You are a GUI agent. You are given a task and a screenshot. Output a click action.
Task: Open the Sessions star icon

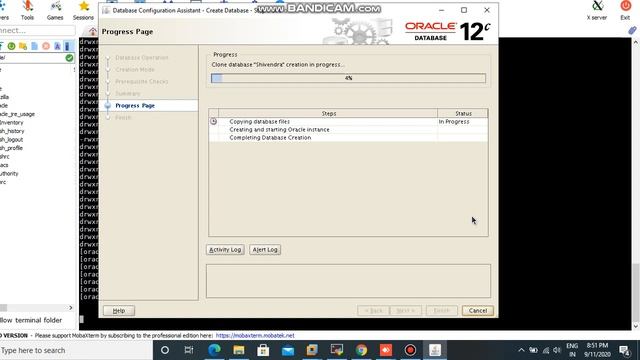(x=83, y=10)
